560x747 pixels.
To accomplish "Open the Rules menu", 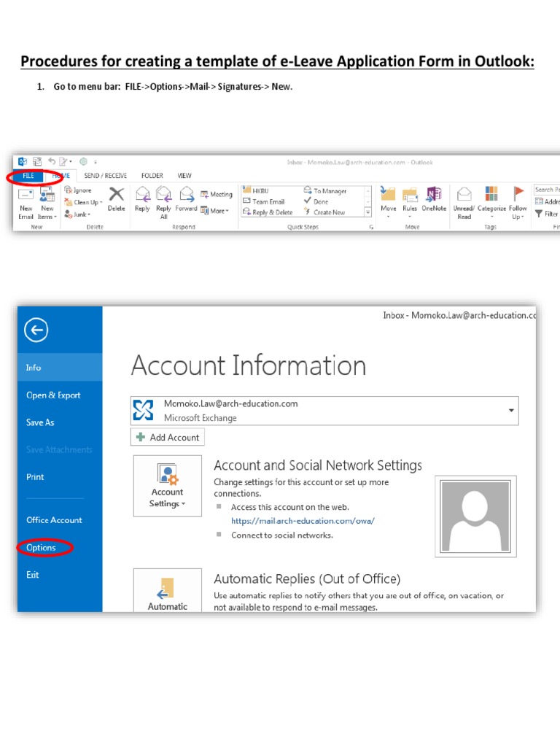I will pyautogui.click(x=410, y=203).
